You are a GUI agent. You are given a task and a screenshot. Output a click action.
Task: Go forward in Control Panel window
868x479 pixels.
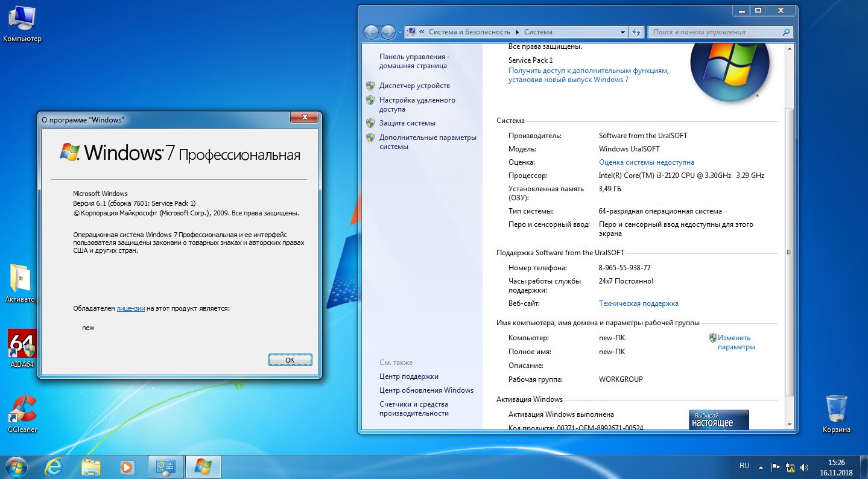(x=388, y=32)
